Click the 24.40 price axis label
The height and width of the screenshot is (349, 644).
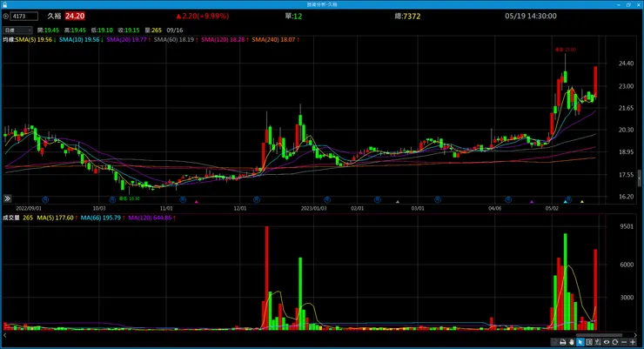pos(626,64)
